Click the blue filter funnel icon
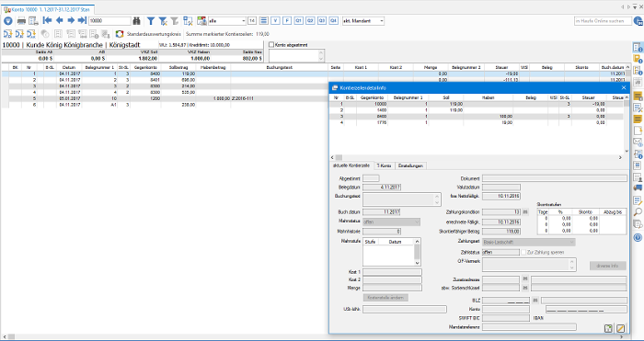644x341 pixels. [151, 21]
